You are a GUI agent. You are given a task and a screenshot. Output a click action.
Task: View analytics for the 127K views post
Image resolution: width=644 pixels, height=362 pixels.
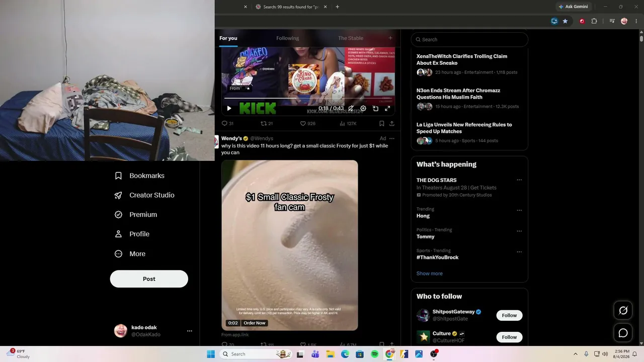point(348,123)
